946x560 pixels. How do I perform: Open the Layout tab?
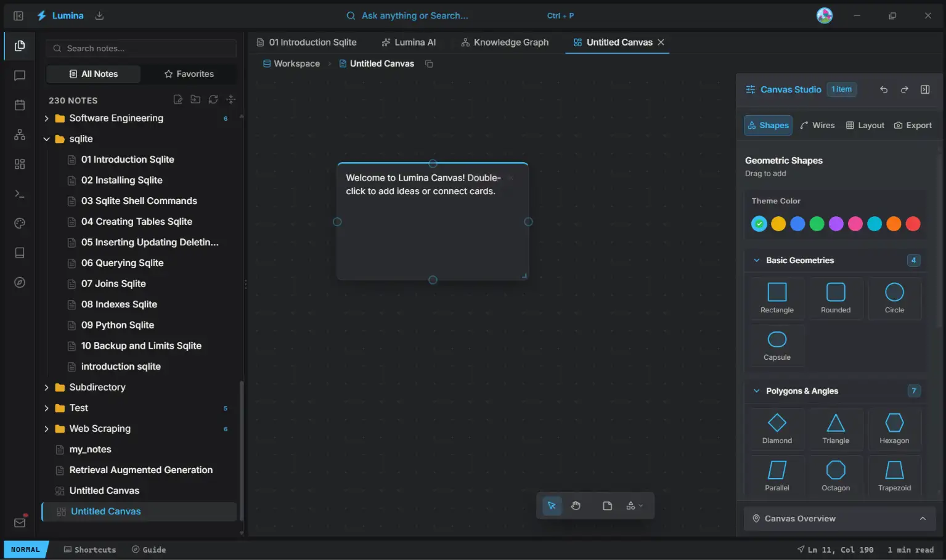click(865, 125)
